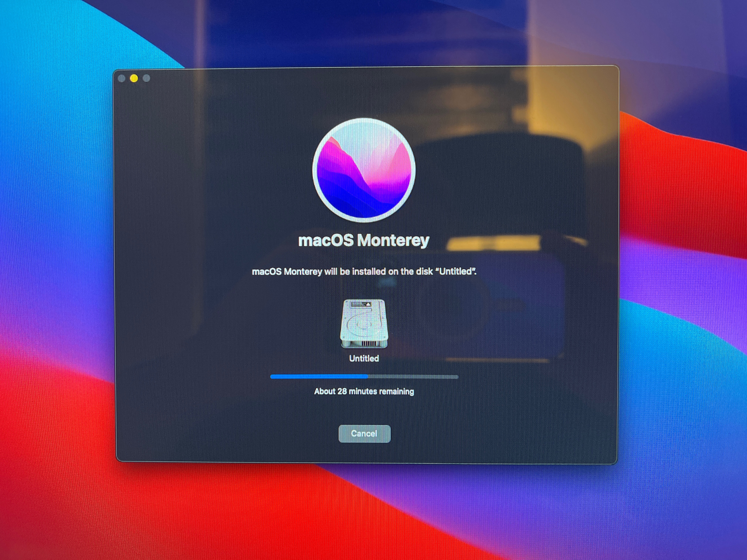Viewport: 747px width, 560px height.
Task: Click the label sticker on the disk icon
Action: [361, 304]
